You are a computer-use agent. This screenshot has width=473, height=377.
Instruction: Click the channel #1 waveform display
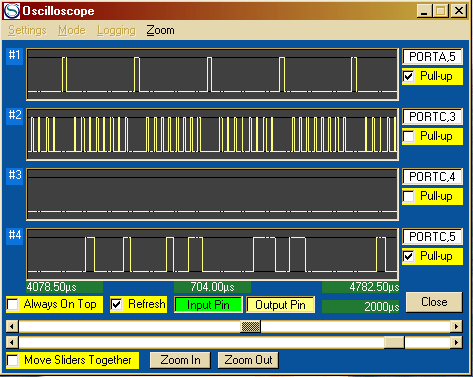tap(212, 75)
